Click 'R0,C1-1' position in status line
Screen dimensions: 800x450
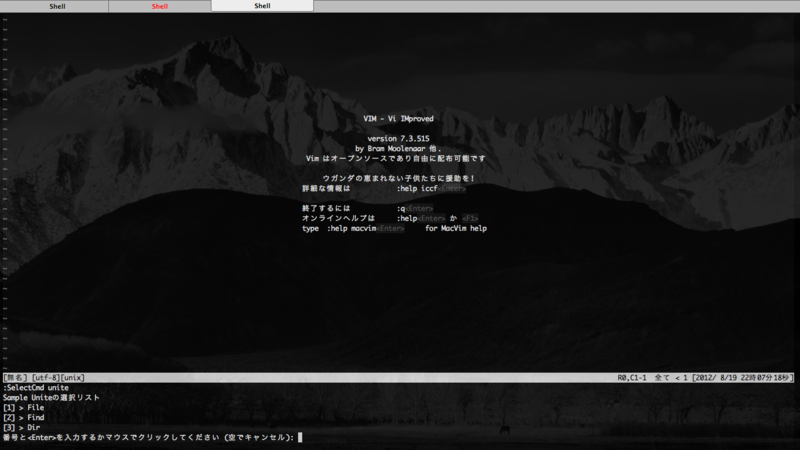pyautogui.click(x=632, y=378)
